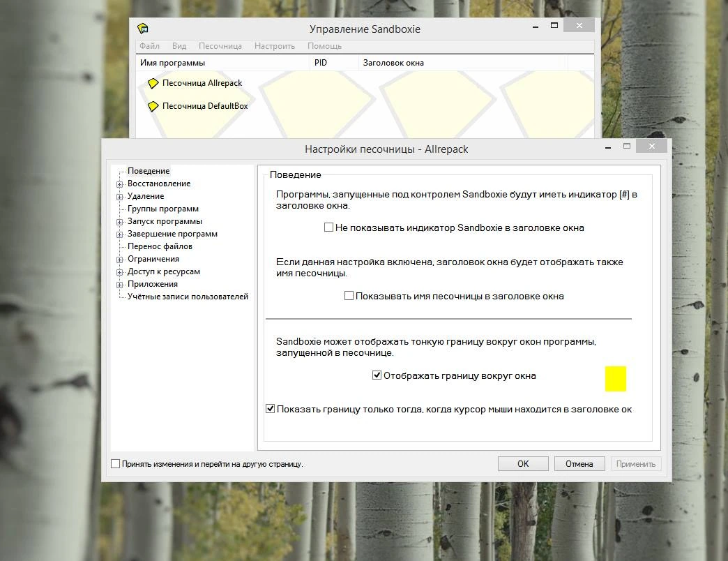
Task: Maximize the Управление Sandboxie window
Action: tap(554, 26)
